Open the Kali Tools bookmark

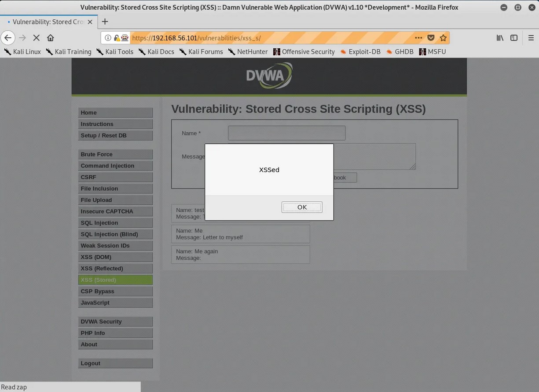(x=115, y=51)
